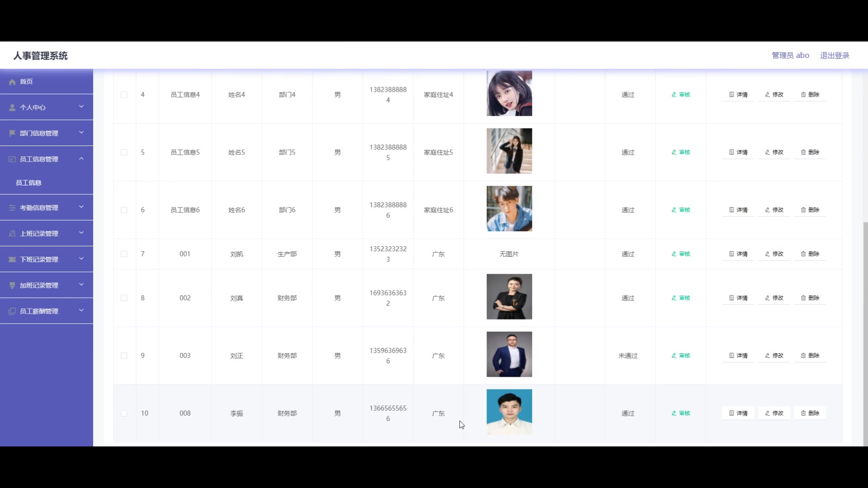Expand the 部门信息管理 chevron
Viewport: 868px width, 488px height.
coord(81,132)
